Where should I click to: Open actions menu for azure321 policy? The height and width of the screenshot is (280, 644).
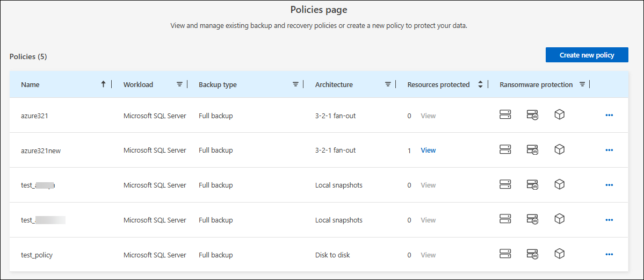[x=609, y=116]
